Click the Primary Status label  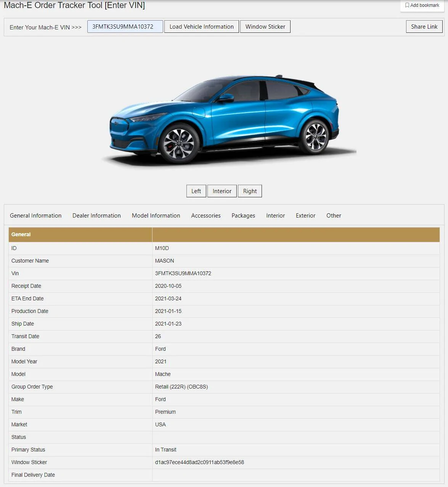click(28, 450)
